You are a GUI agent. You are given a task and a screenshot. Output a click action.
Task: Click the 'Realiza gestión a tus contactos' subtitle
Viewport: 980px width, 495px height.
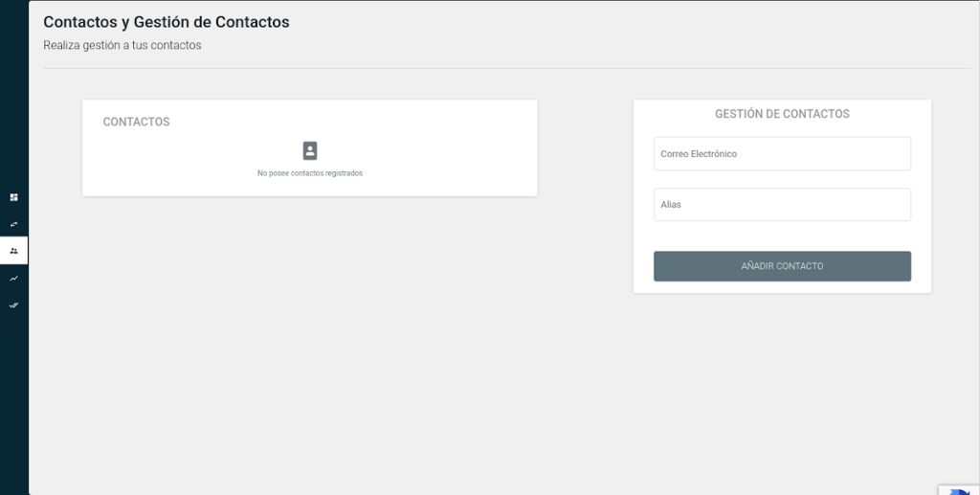tap(122, 45)
